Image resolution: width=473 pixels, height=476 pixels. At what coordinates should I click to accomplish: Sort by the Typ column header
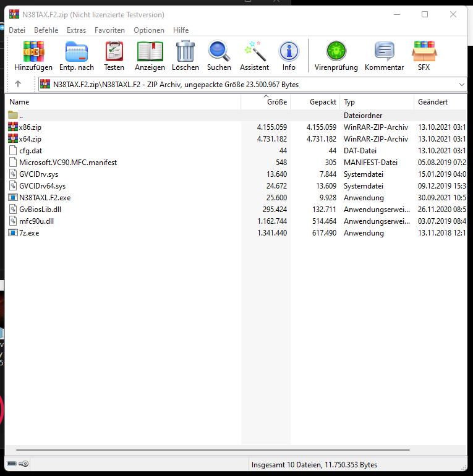377,102
